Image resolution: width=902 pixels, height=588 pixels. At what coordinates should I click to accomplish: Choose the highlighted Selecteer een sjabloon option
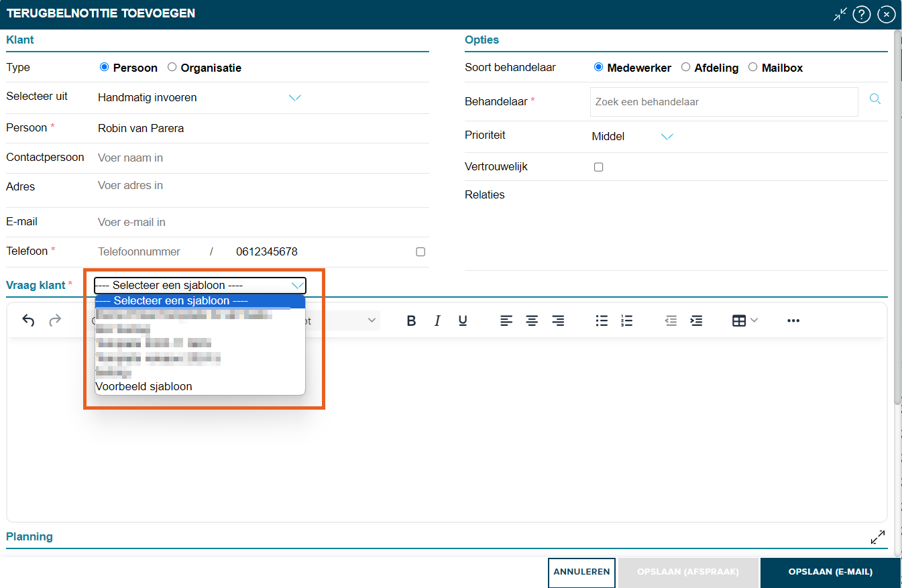tap(200, 300)
